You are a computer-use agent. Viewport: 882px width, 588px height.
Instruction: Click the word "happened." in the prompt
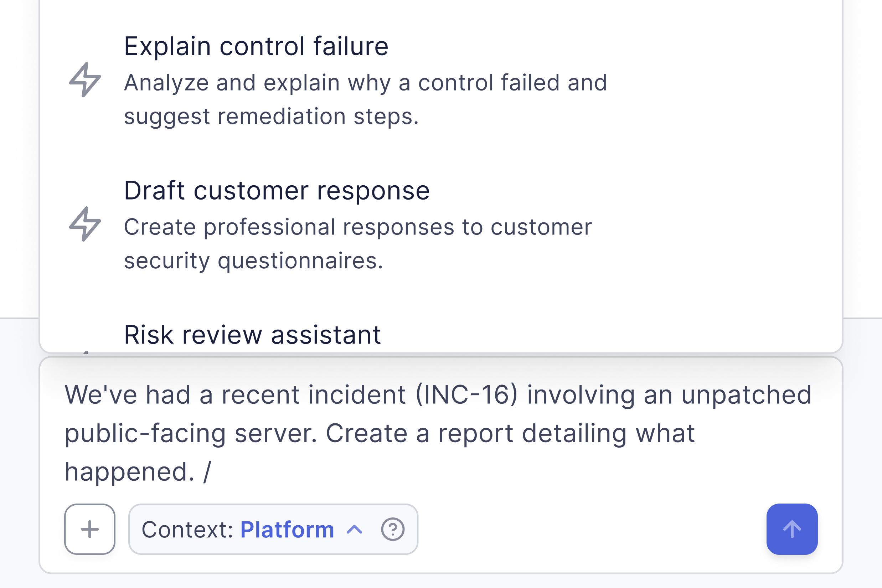pyautogui.click(x=129, y=472)
